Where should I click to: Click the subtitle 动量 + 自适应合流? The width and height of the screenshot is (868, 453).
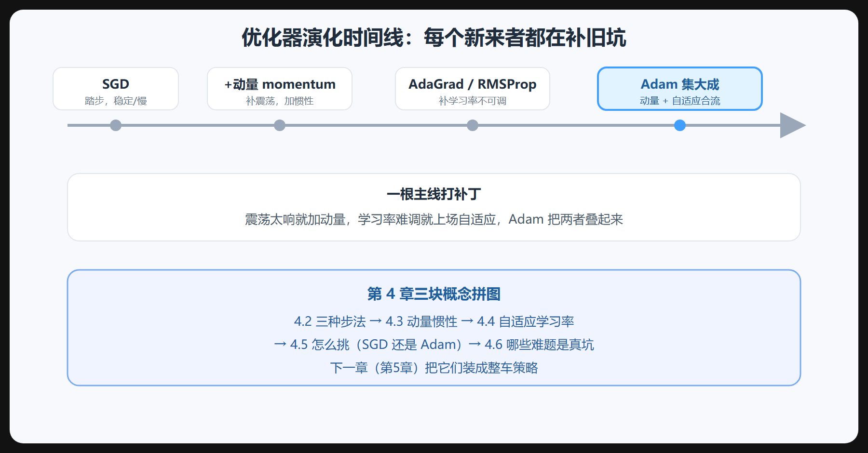click(x=680, y=101)
